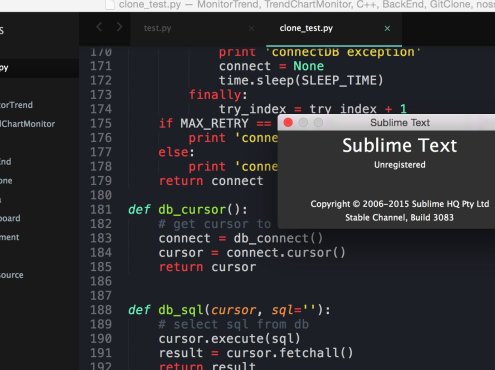Close the test.py tab
Screen dimensions: 495x370
[252, 29]
